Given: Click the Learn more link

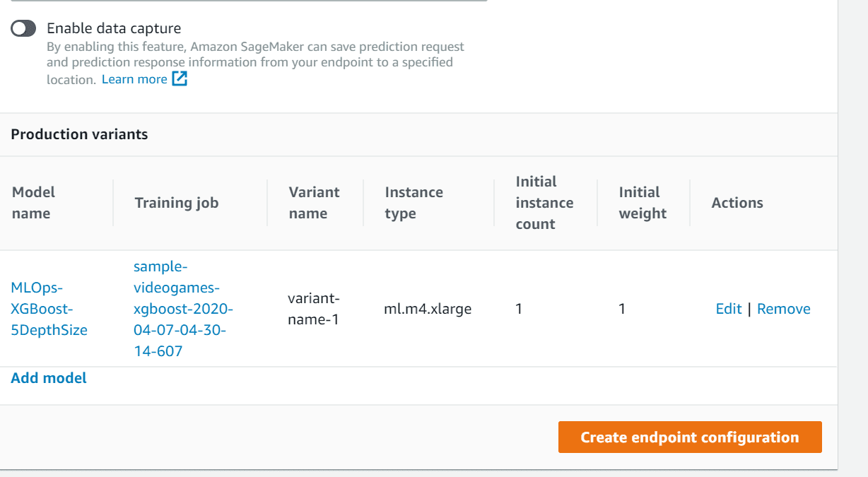Looking at the screenshot, I should [x=134, y=78].
